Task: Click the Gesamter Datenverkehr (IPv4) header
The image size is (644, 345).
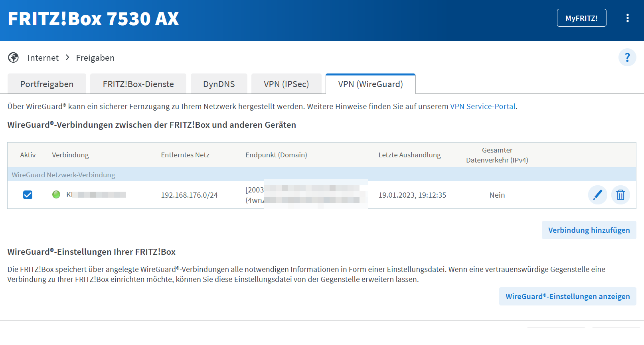Action: [x=497, y=155]
